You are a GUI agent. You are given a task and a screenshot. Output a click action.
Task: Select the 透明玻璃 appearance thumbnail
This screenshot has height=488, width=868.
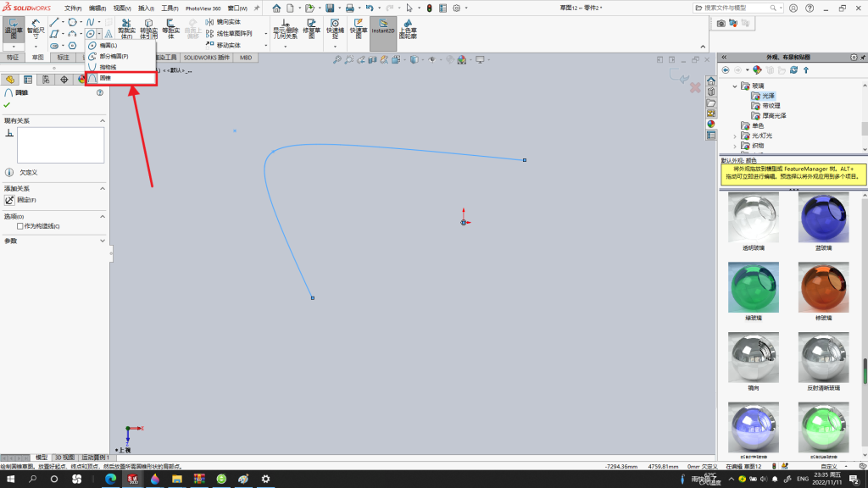[754, 218]
